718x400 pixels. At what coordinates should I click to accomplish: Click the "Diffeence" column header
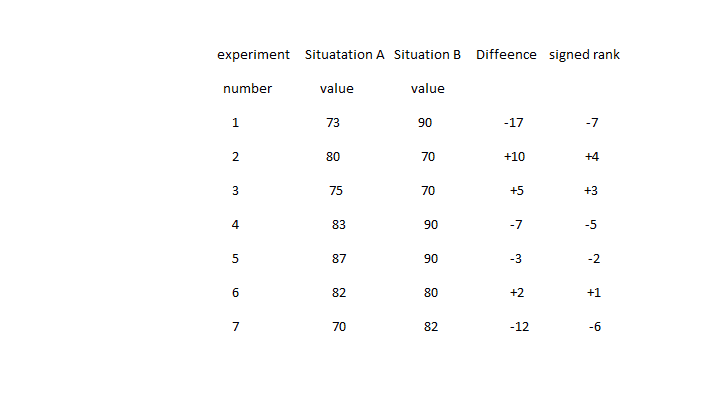pos(506,54)
